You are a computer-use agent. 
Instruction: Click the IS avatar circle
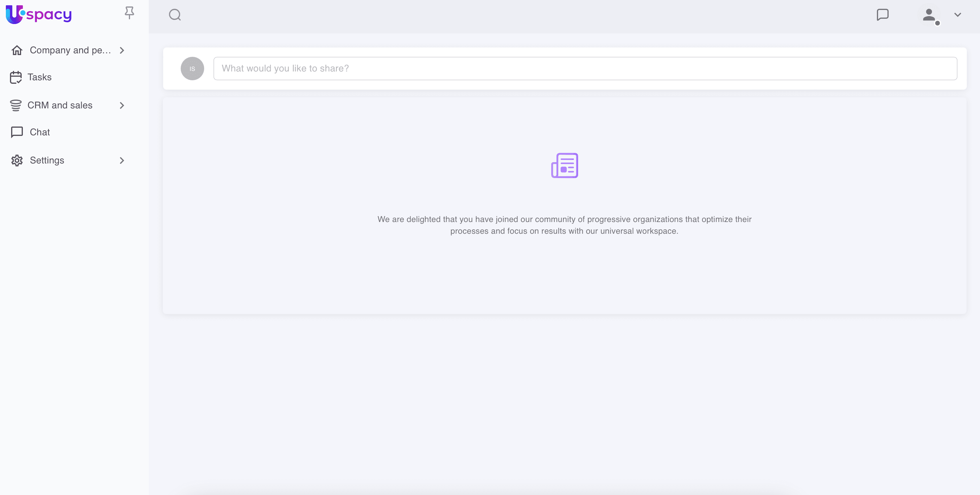click(x=192, y=69)
